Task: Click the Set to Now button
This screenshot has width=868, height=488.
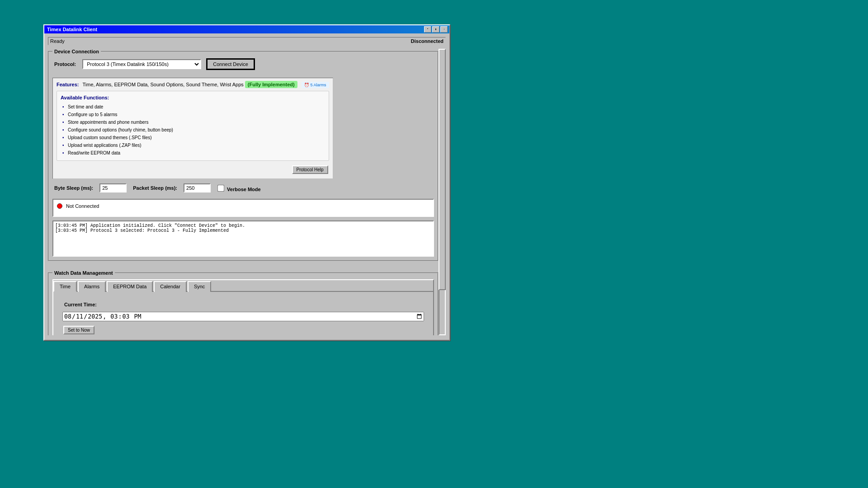Action: tap(79, 330)
